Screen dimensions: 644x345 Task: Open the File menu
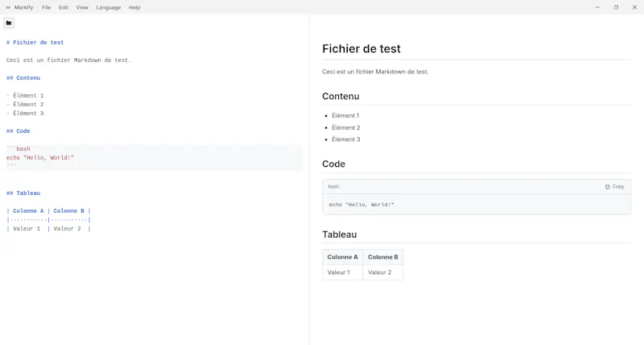47,7
